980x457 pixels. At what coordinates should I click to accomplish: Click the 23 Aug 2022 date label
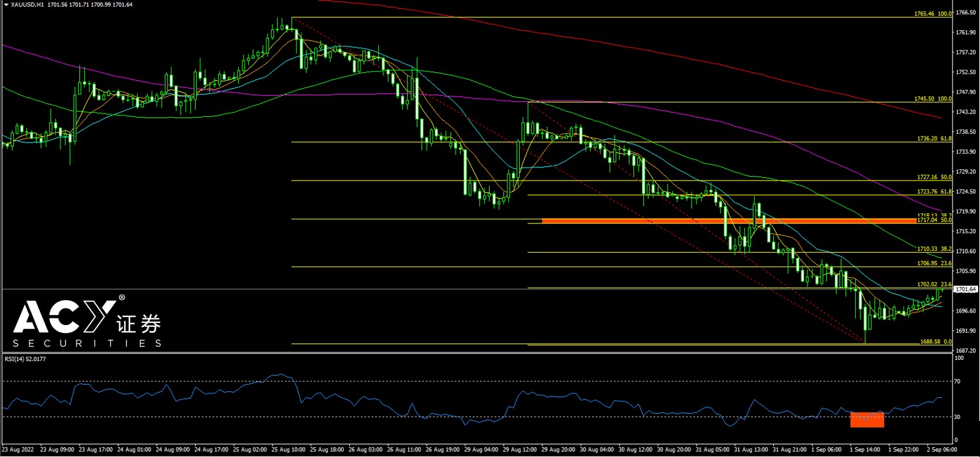point(17,450)
